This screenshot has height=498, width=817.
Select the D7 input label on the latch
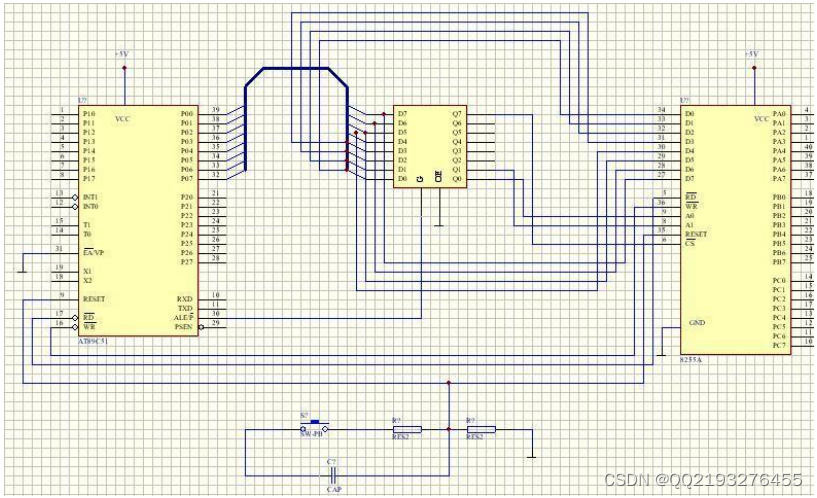pyautogui.click(x=402, y=114)
